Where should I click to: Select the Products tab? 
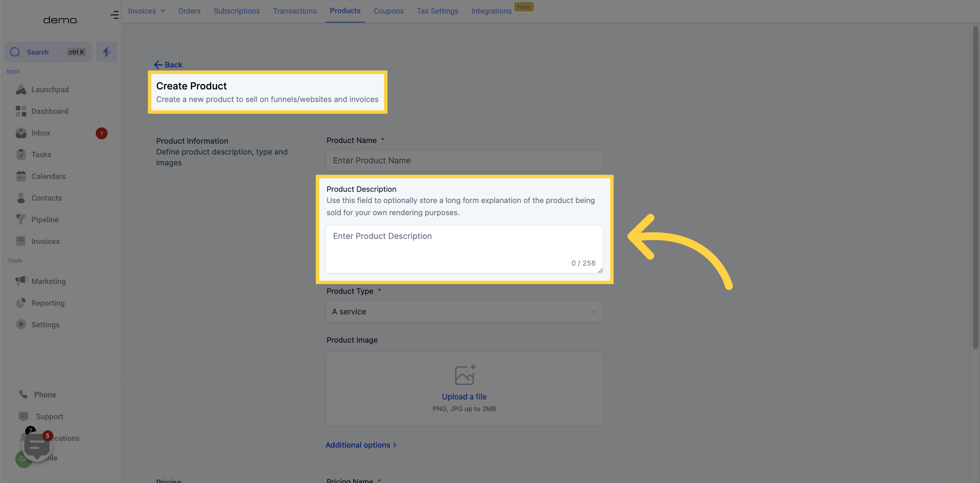tap(345, 11)
